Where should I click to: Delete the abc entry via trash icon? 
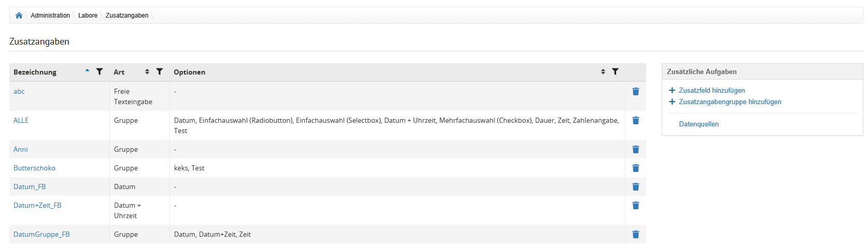pos(635,92)
